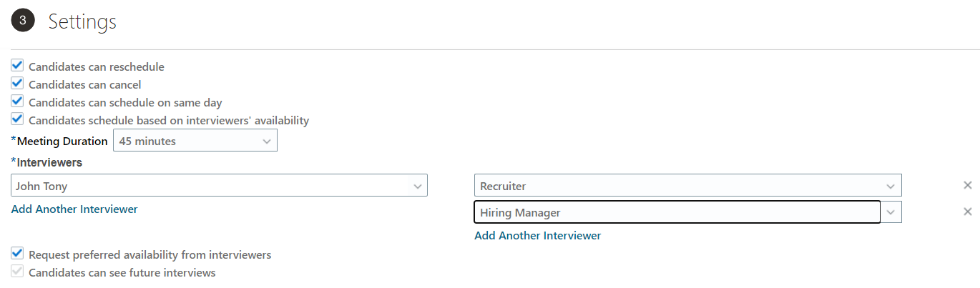The width and height of the screenshot is (980, 288).
Task: Click Add Another Interviewer below Hiring Manager
Action: click(x=537, y=236)
